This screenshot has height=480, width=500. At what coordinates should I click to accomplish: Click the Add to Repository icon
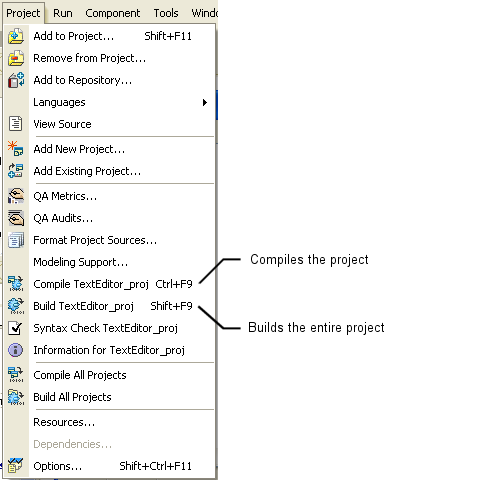16,80
